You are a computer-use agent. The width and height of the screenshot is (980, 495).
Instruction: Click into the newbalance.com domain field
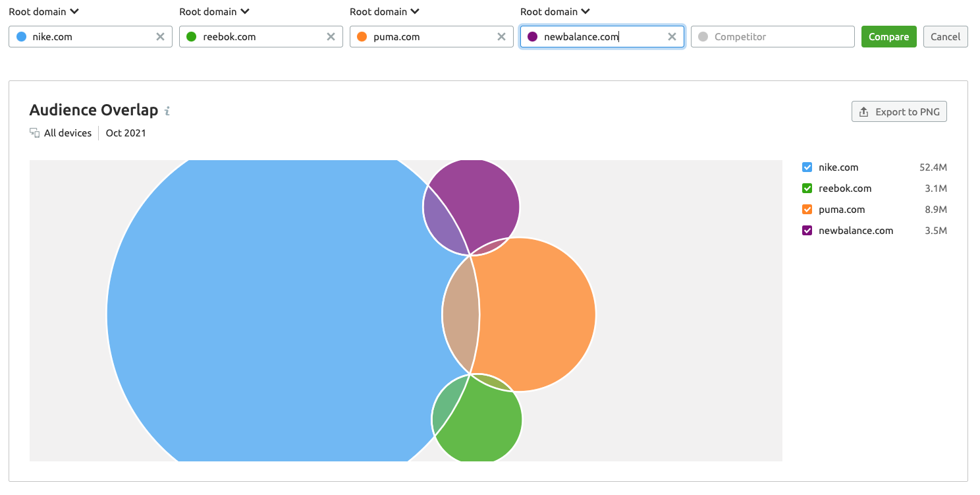(x=602, y=37)
